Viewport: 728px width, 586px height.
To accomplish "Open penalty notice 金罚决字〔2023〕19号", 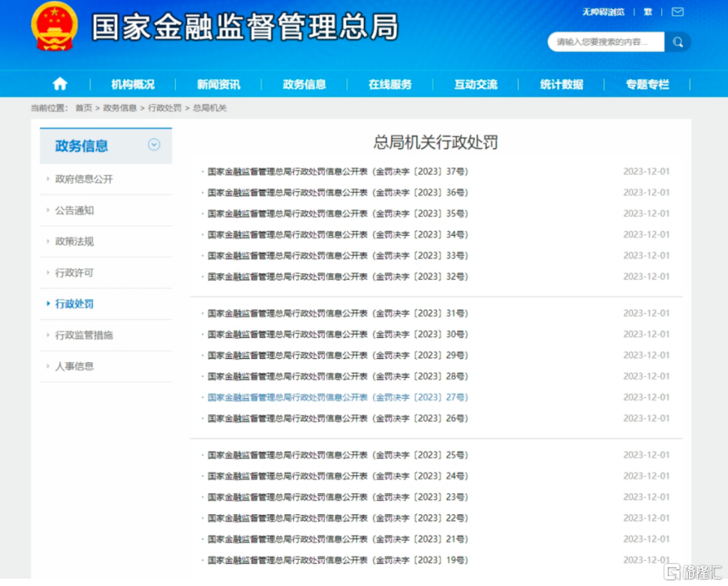I will [x=338, y=560].
